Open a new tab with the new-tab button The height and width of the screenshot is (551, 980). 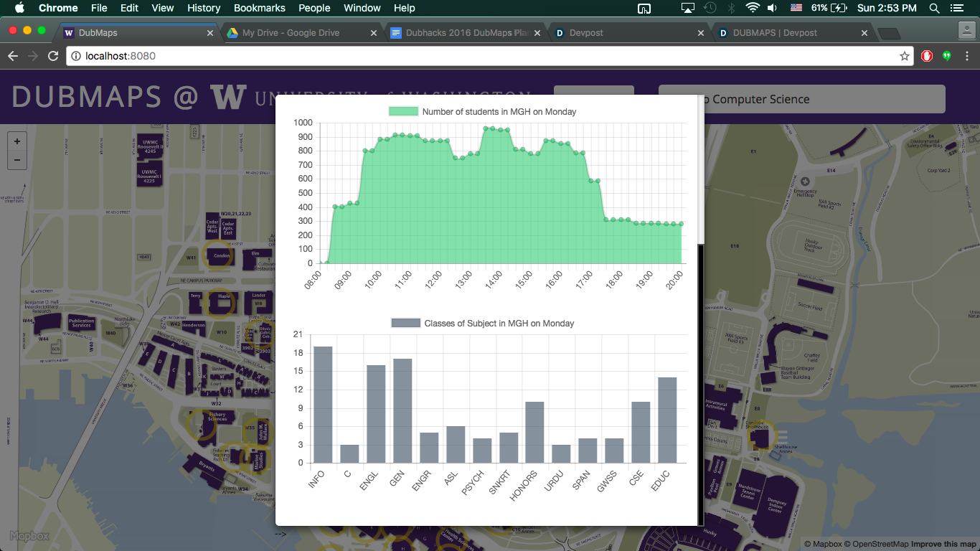[x=889, y=33]
